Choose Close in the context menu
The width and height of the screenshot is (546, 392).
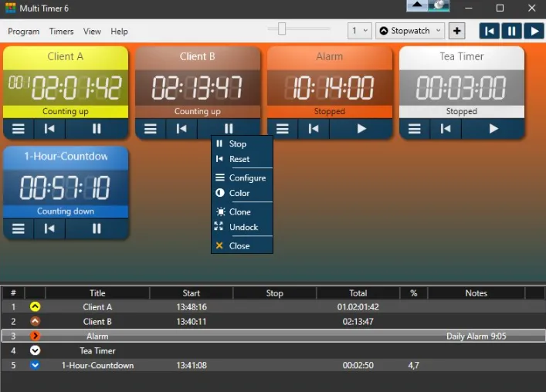pyautogui.click(x=242, y=246)
